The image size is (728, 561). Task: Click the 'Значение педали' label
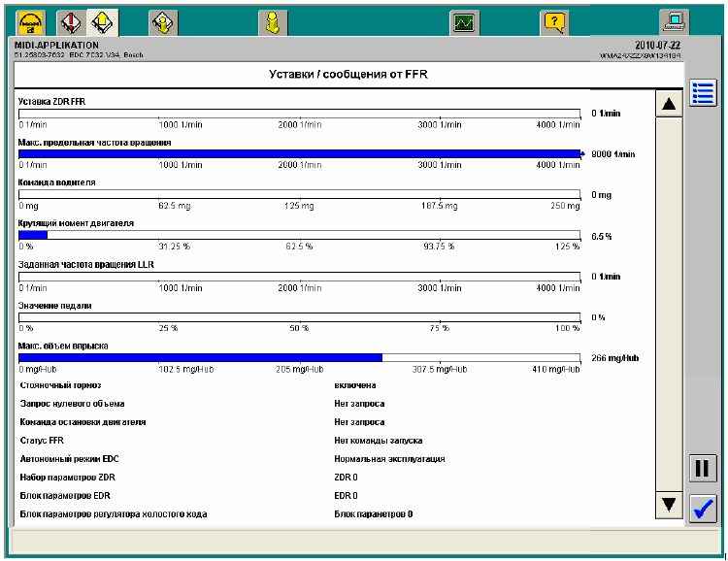pyautogui.click(x=54, y=306)
